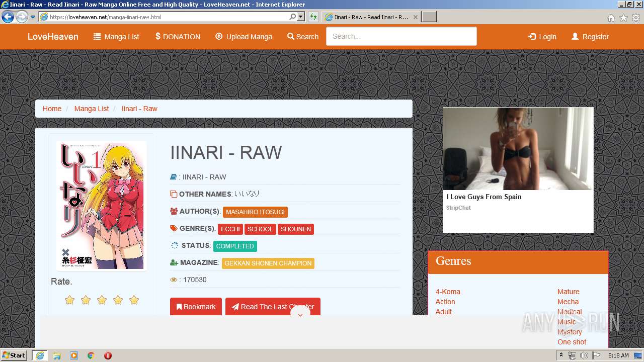
Task: Rate one star
Action: point(69,300)
